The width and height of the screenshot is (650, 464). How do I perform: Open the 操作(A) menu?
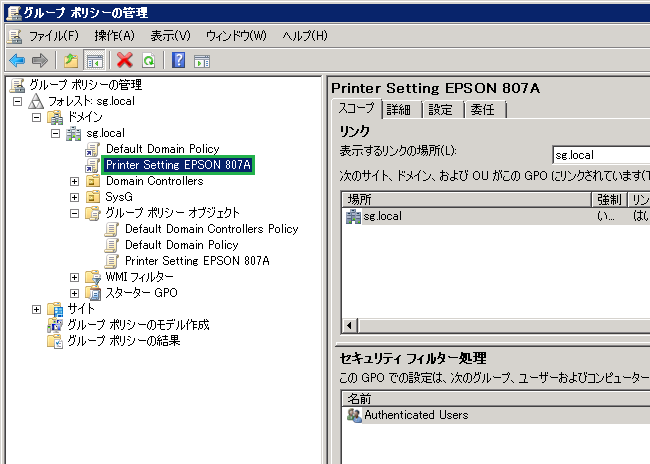[x=114, y=36]
